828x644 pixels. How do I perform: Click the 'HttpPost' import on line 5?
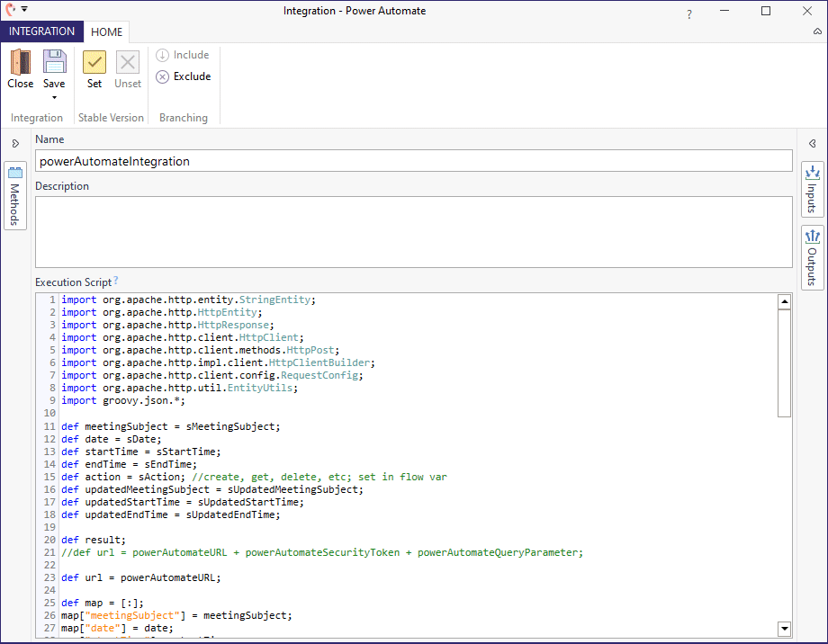coord(310,350)
